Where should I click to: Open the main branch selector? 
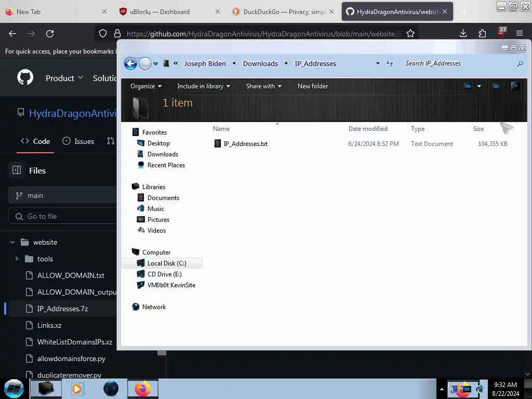coord(63,196)
